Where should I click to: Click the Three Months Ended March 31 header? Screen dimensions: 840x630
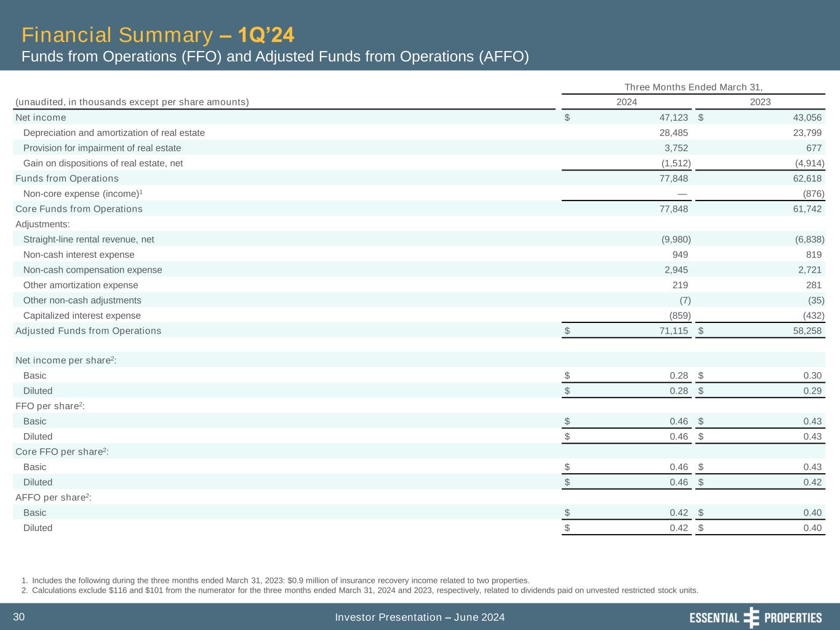694,87
